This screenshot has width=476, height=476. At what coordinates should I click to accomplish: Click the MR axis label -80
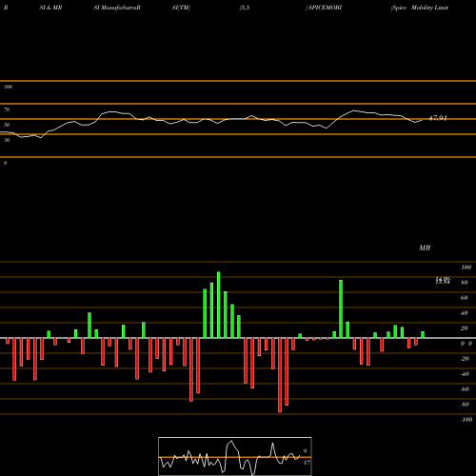(x=465, y=405)
